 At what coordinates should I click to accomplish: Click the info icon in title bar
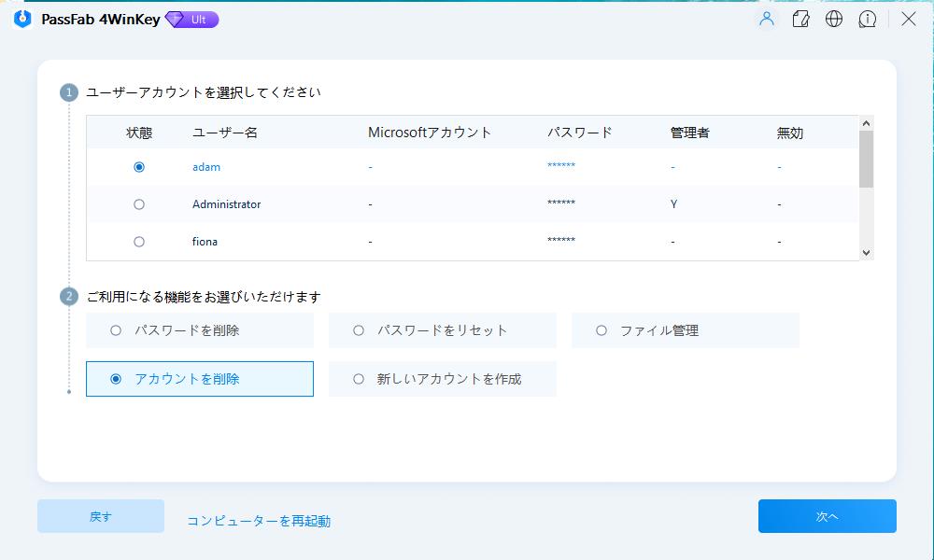(868, 19)
